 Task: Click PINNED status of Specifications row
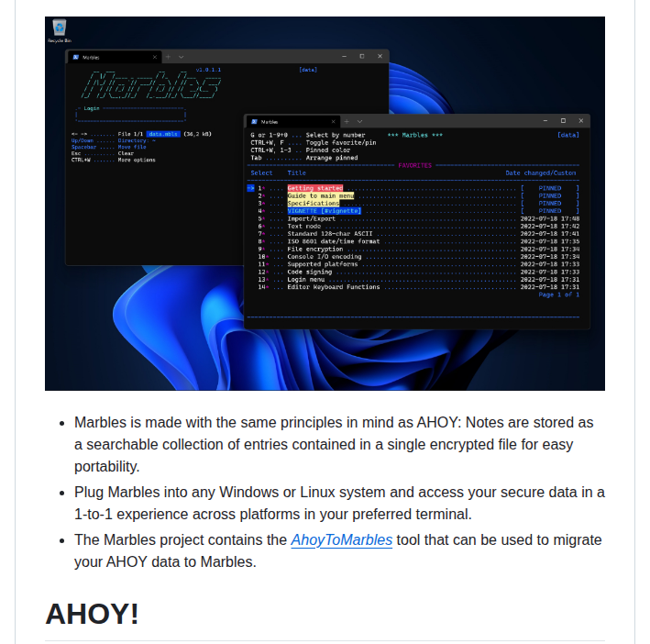[550, 203]
